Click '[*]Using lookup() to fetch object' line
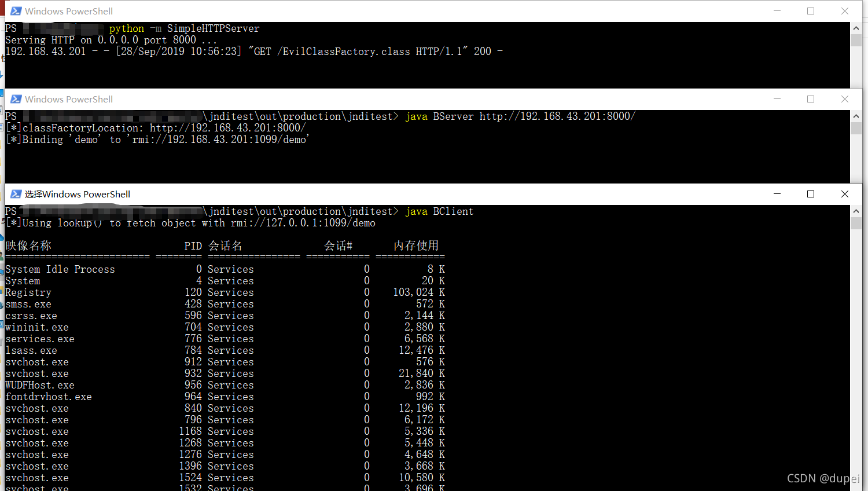The image size is (868, 491). (190, 223)
